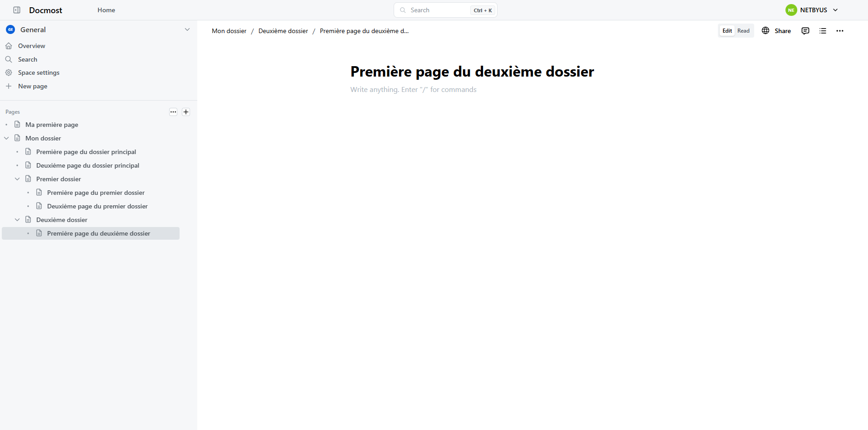Click the NE user avatar
Image resolution: width=868 pixels, height=430 pixels.
tap(791, 10)
